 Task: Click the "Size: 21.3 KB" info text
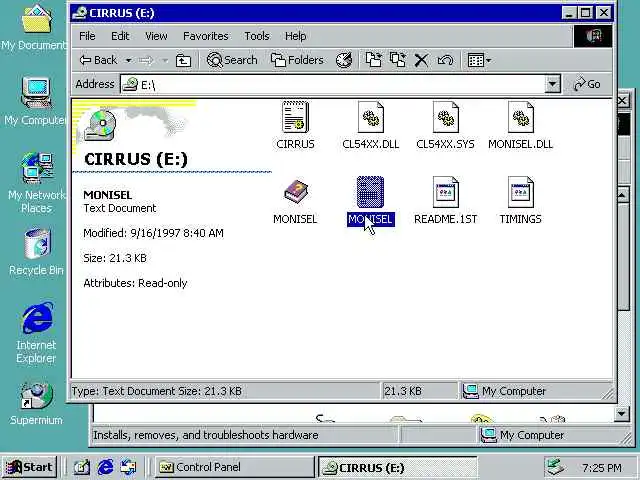point(115,258)
